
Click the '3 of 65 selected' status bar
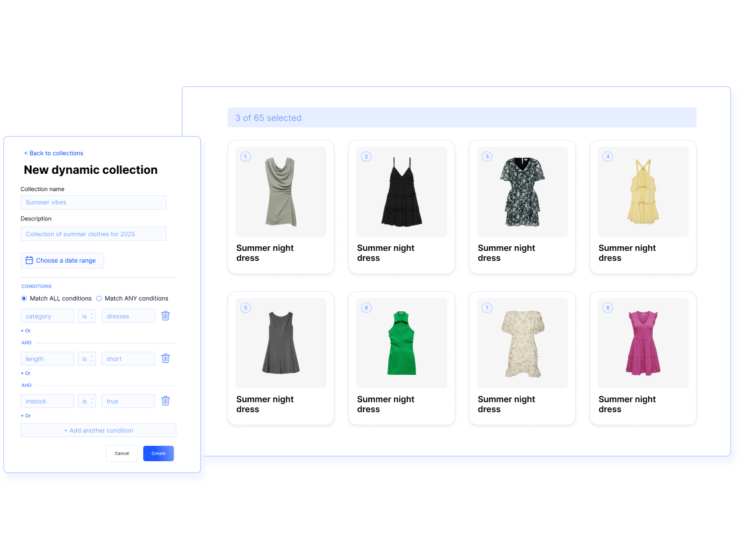(462, 117)
